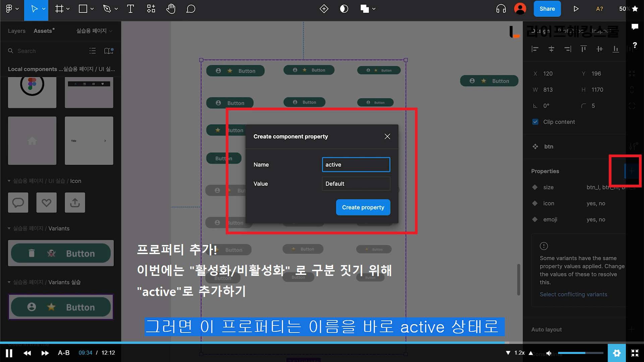Viewport: 644px width, 362px height.
Task: Switch to the Assets tab
Action: point(43,31)
